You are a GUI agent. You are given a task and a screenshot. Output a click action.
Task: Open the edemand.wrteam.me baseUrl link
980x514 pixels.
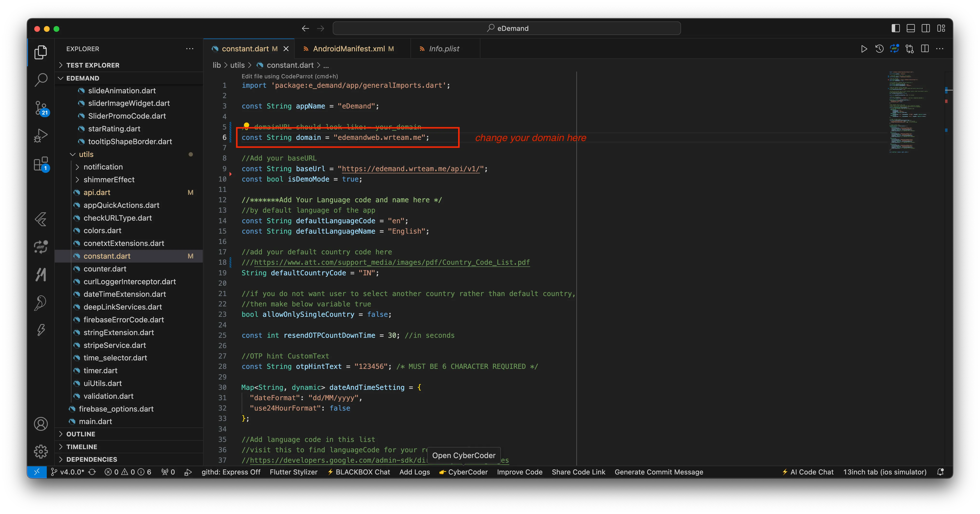tap(410, 169)
